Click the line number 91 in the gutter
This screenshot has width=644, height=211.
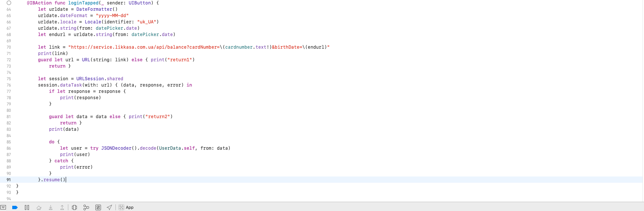(9, 180)
